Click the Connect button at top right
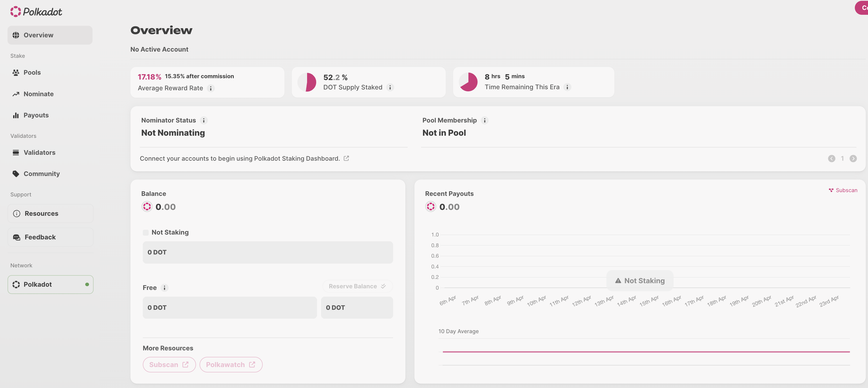Image resolution: width=868 pixels, height=388 pixels. [x=862, y=8]
